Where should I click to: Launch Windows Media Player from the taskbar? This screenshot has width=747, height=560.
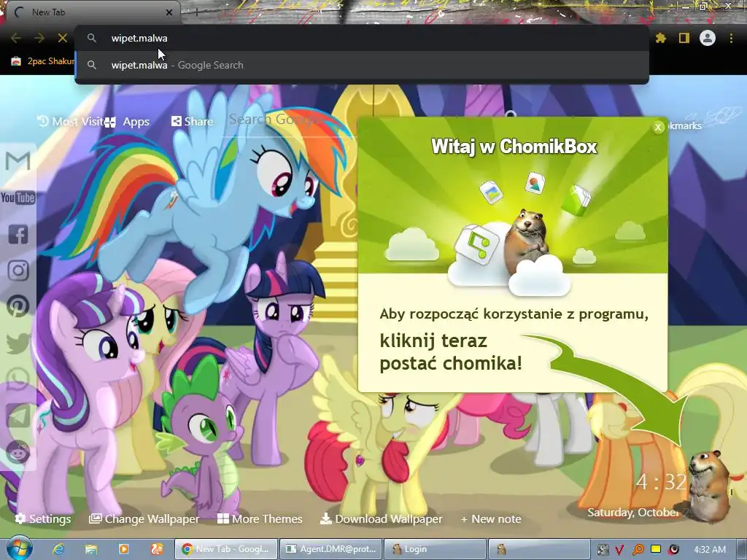123,549
